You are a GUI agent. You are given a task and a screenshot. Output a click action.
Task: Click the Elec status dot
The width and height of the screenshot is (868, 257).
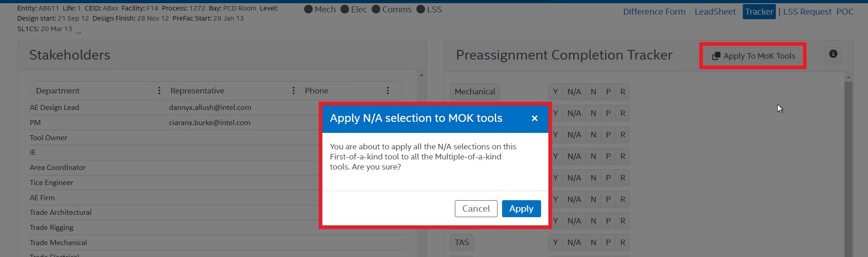pyautogui.click(x=345, y=10)
